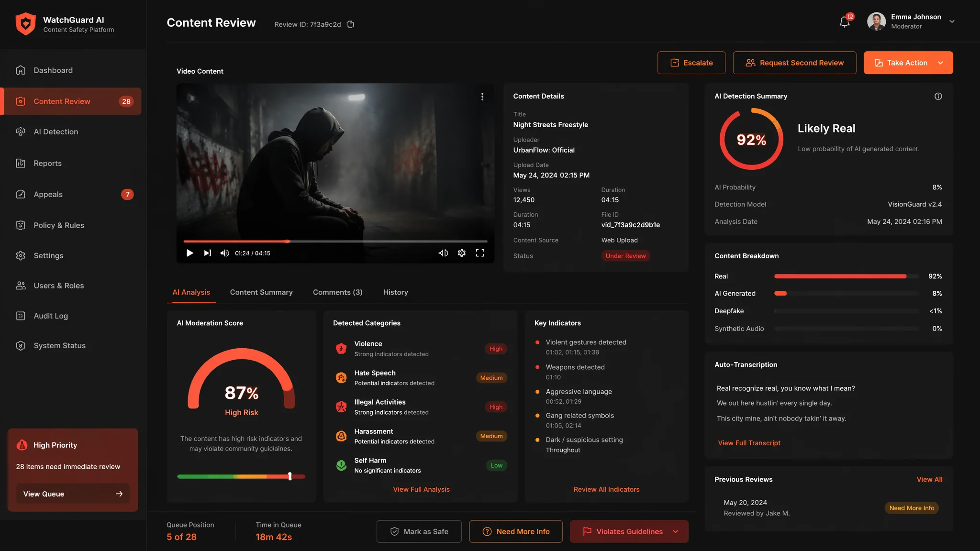Click the Violence High severity badge

pyautogui.click(x=496, y=349)
